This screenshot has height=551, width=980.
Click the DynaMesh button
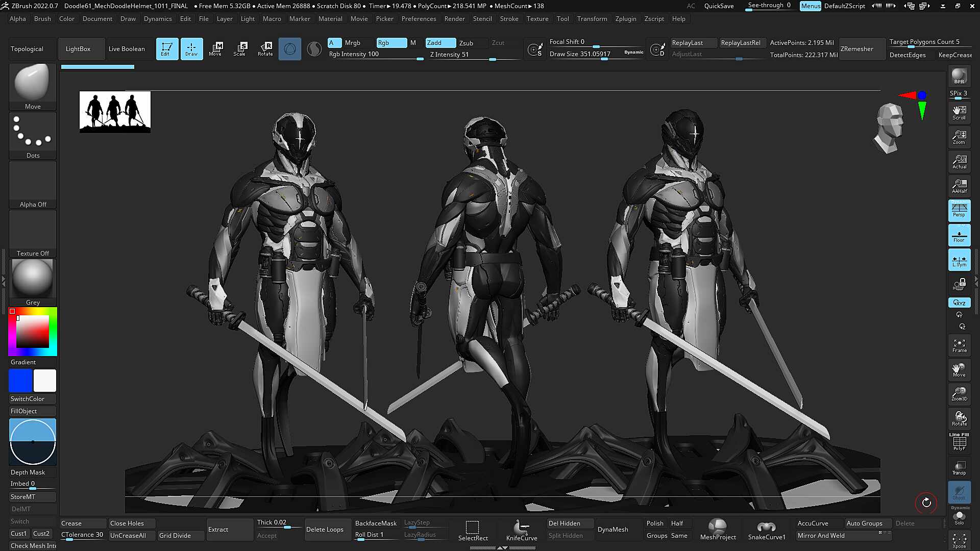click(x=612, y=530)
